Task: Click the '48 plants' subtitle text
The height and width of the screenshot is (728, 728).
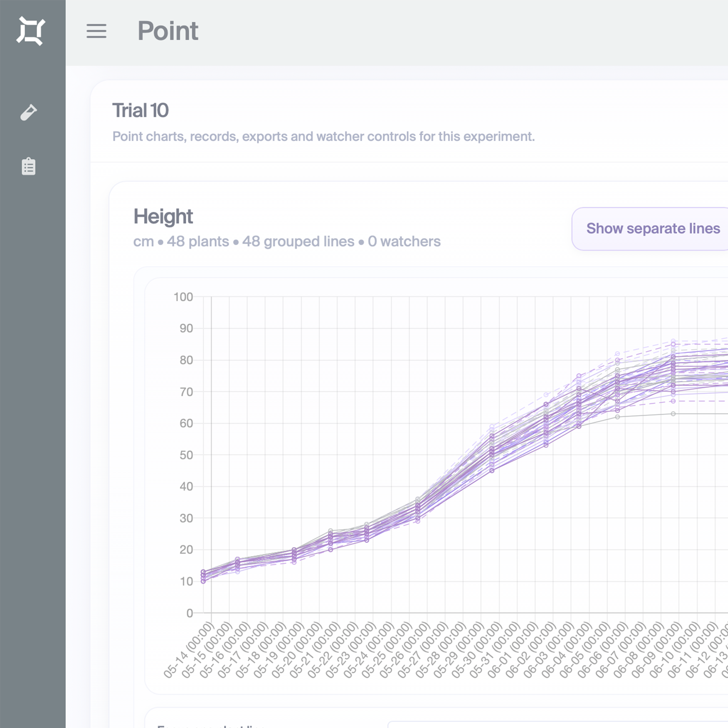Action: pos(198,241)
